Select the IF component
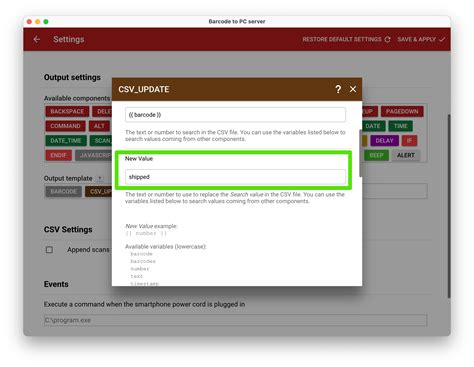474x367 pixels. point(409,141)
